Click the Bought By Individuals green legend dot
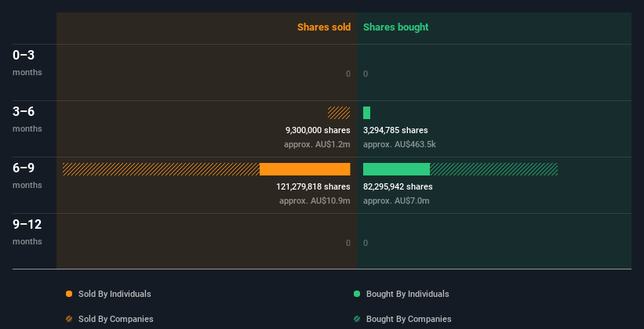The height and width of the screenshot is (329, 644). point(357,294)
